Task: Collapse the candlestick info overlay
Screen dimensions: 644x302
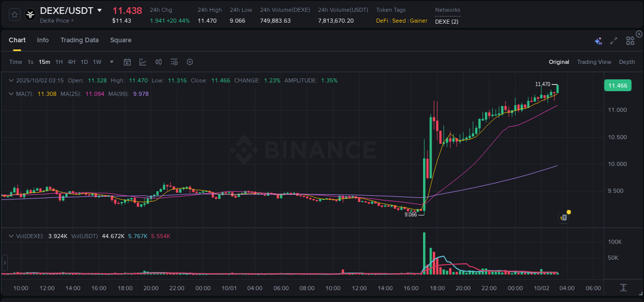Action: coord(11,80)
